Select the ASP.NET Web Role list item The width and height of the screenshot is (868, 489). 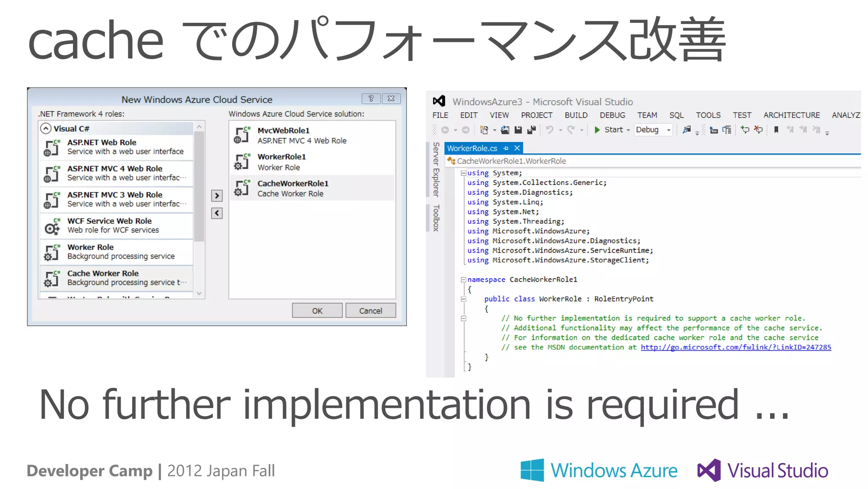pos(117,147)
